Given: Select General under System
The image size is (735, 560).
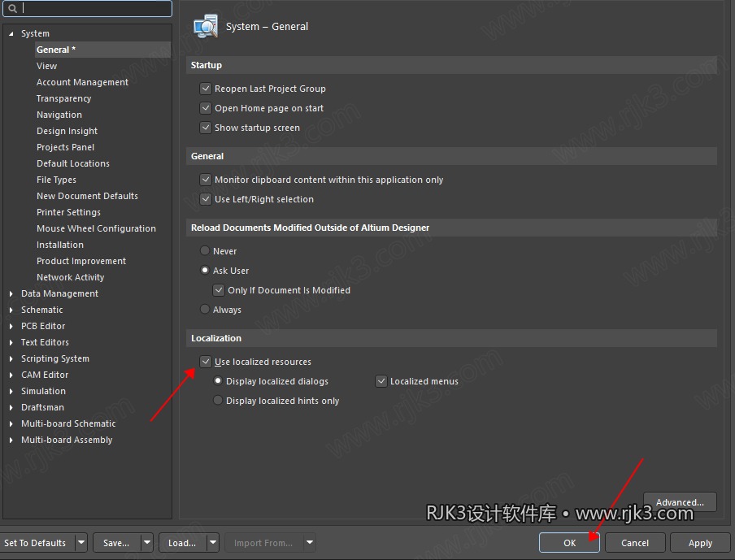Looking at the screenshot, I should [102, 50].
